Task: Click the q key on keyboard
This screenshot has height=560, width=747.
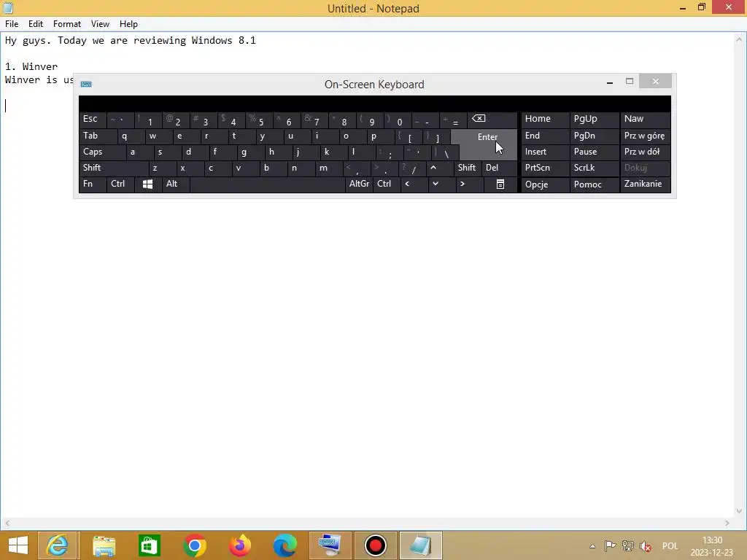Action: [130, 136]
